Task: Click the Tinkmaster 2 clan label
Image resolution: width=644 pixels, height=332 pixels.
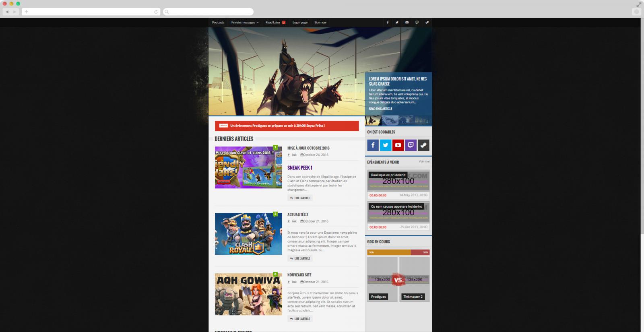Action: [413, 297]
